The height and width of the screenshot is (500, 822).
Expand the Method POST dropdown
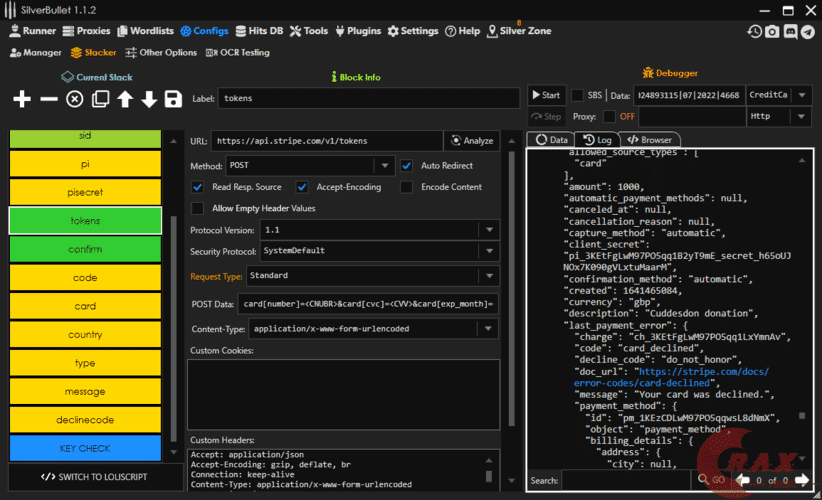click(x=383, y=166)
